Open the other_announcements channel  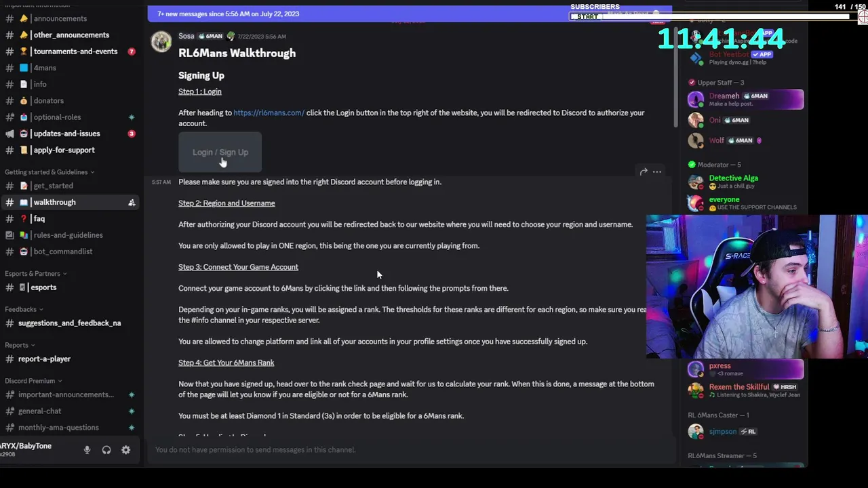71,35
